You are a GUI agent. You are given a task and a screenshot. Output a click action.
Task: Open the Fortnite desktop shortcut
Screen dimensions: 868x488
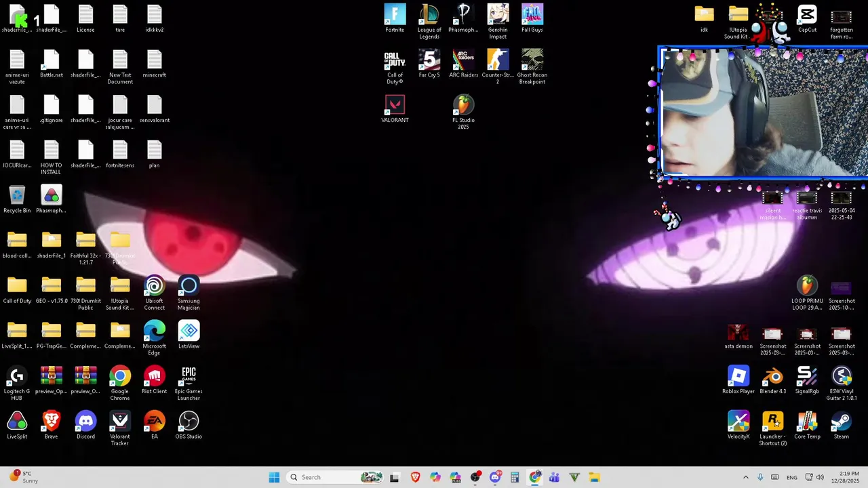[395, 18]
